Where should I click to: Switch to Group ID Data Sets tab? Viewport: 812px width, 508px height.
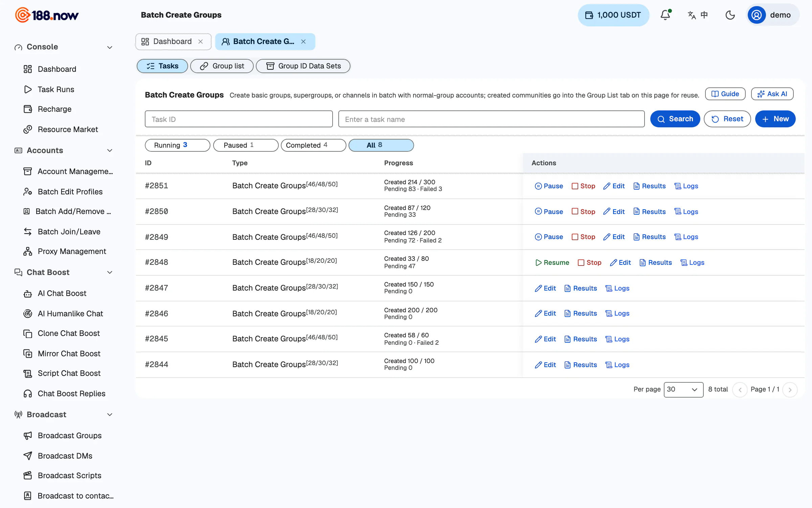coord(303,66)
